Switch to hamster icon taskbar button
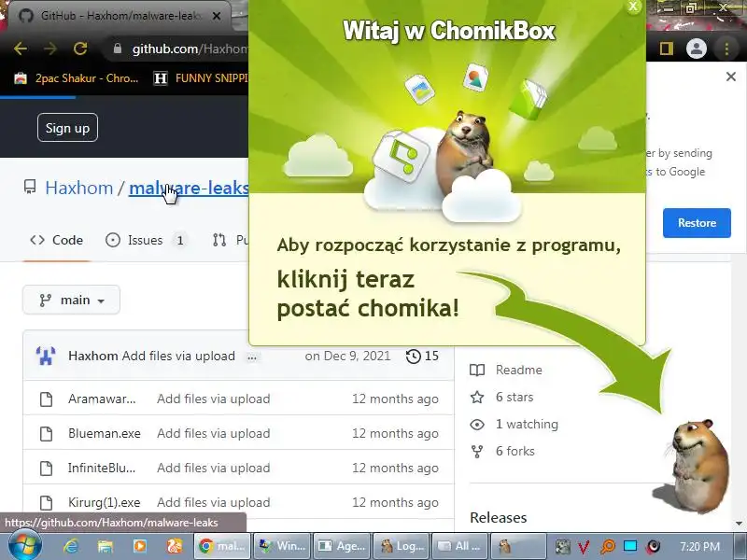 518,546
